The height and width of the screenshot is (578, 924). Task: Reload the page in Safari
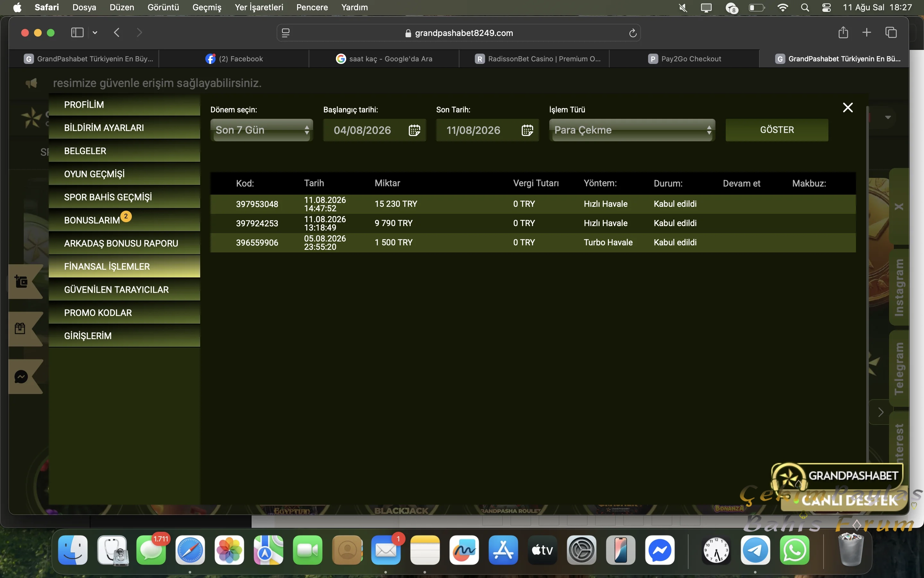click(x=633, y=33)
